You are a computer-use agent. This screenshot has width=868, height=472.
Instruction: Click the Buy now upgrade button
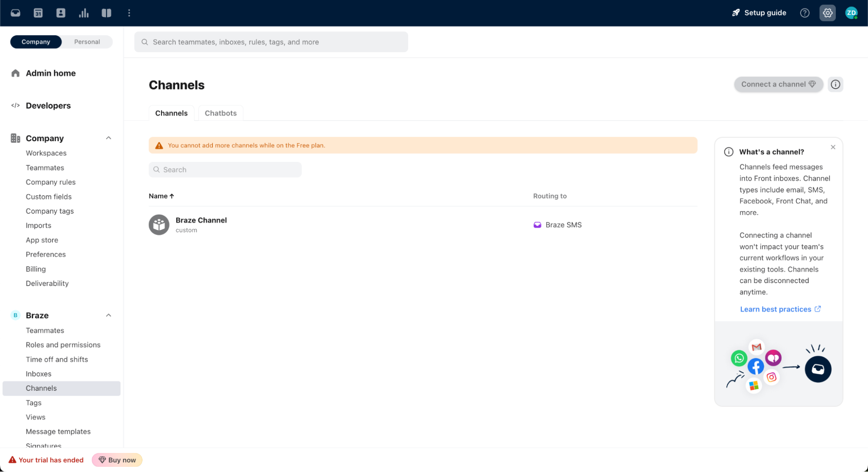coord(117,460)
